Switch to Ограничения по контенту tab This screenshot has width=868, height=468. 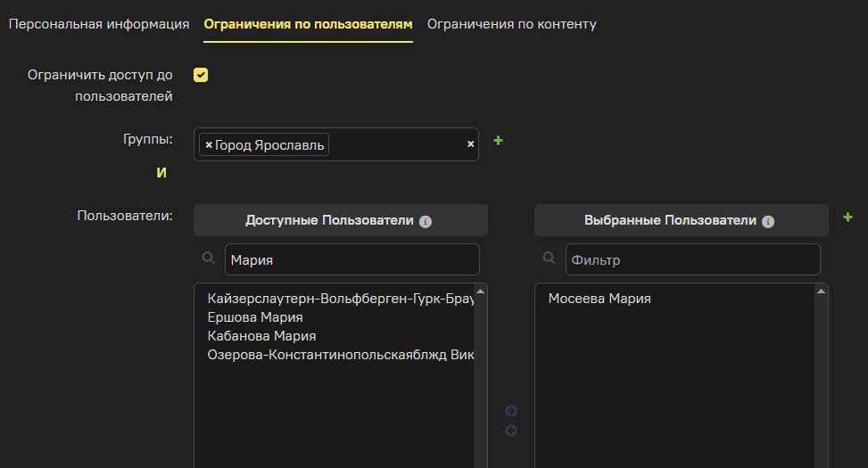pyautogui.click(x=511, y=24)
